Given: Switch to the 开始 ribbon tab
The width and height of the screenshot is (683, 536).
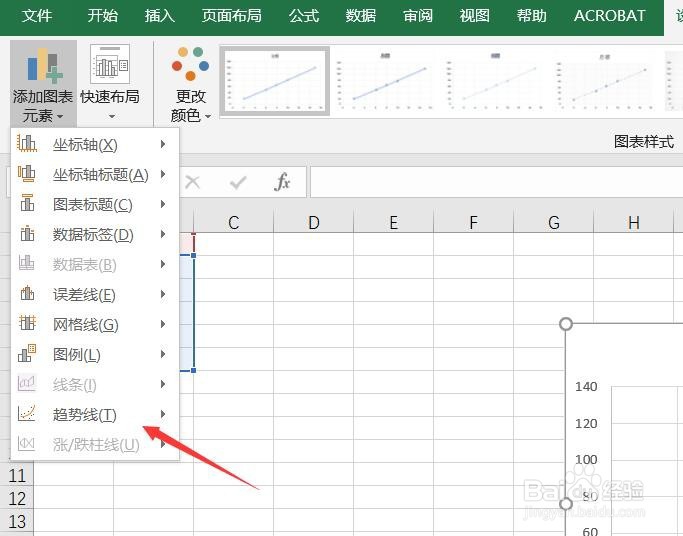Looking at the screenshot, I should pos(102,16).
